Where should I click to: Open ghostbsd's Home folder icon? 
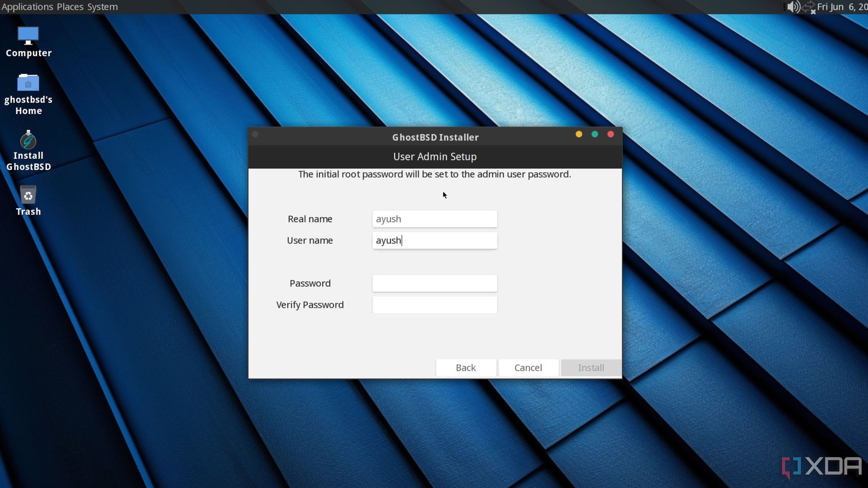point(28,94)
